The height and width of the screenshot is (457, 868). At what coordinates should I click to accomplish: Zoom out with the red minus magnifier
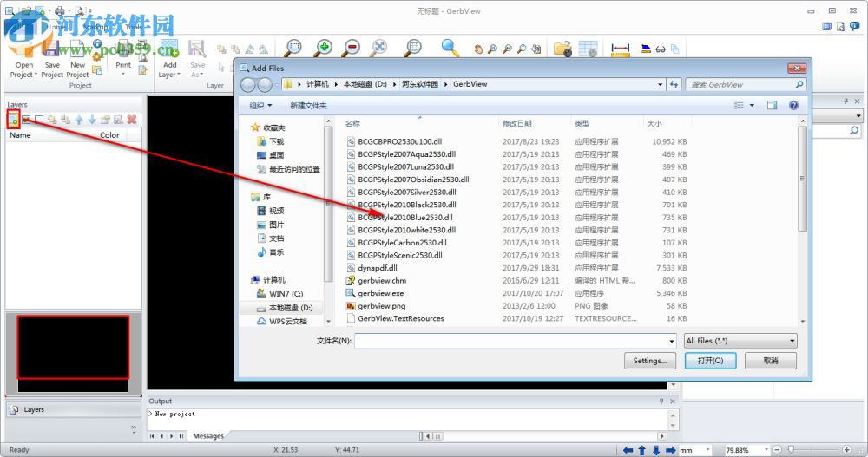(351, 49)
